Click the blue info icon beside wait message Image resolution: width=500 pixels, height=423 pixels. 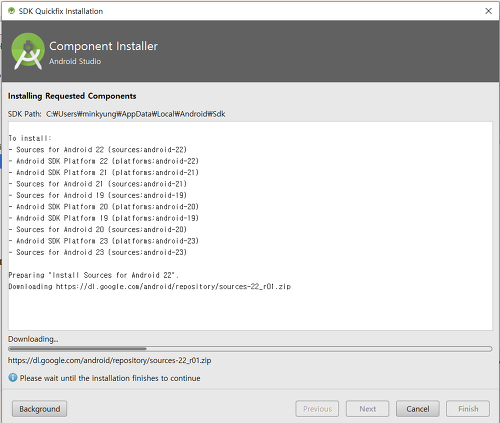tap(13, 378)
